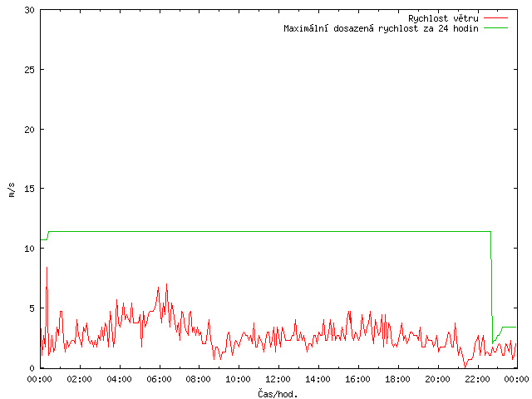Click the y-axis value 20

pyautogui.click(x=30, y=130)
